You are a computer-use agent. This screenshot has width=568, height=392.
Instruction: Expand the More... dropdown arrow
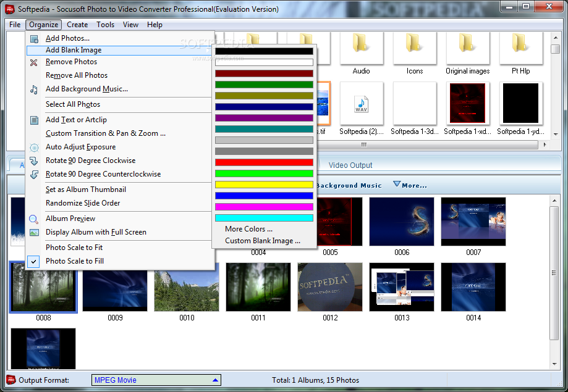click(x=397, y=184)
